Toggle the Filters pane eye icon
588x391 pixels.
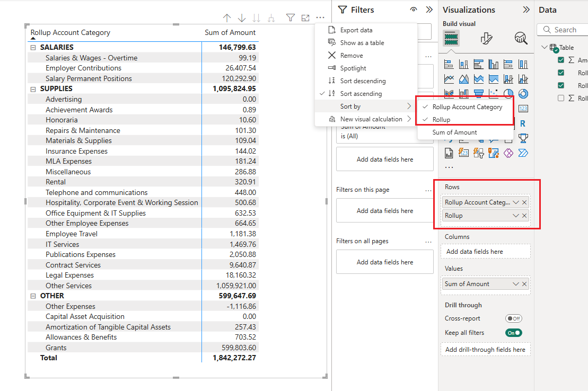pyautogui.click(x=414, y=10)
